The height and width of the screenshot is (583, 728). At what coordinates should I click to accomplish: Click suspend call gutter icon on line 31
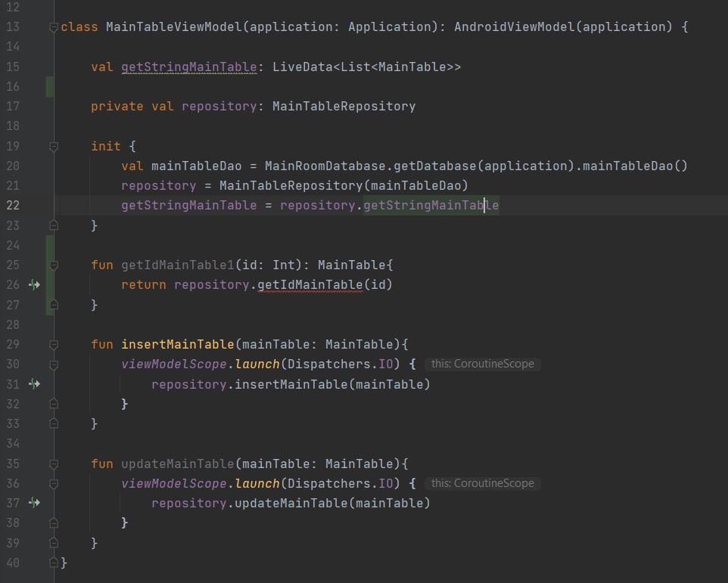(x=34, y=383)
